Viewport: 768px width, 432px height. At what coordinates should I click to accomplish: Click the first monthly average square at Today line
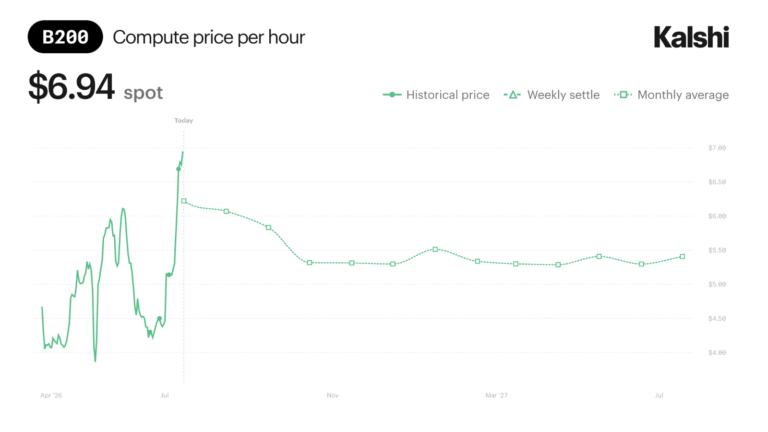click(184, 201)
